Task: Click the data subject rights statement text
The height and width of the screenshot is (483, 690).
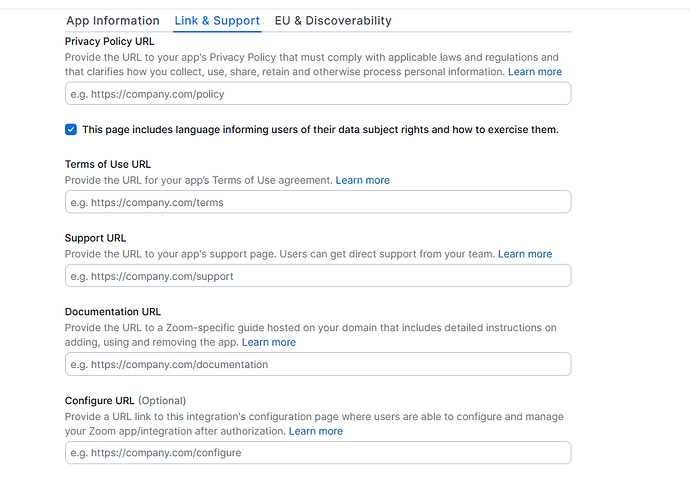Action: [x=320, y=130]
